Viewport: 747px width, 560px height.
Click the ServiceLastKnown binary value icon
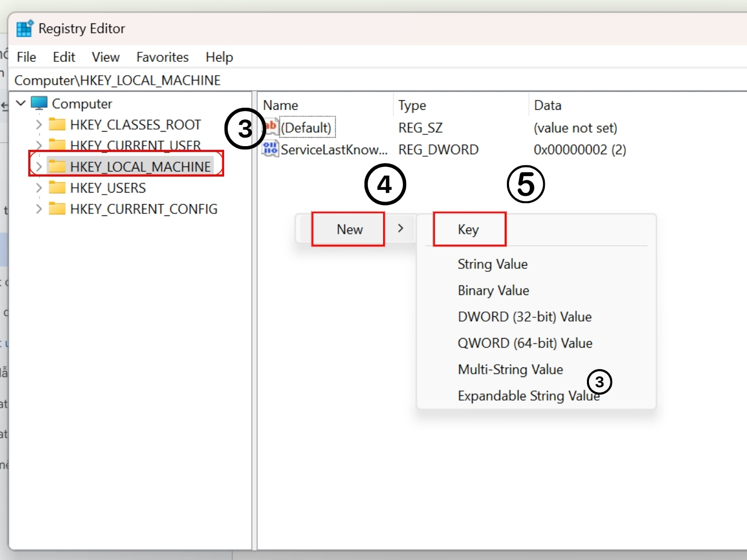point(271,149)
